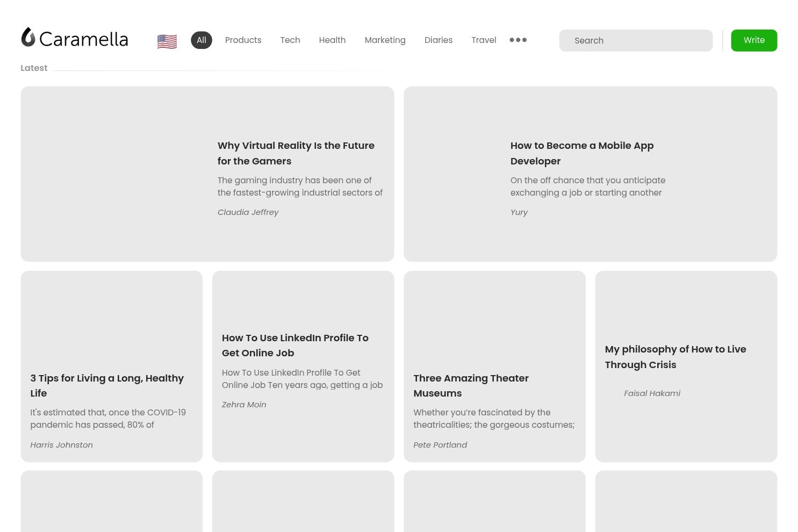Go to the Health category

click(332, 40)
